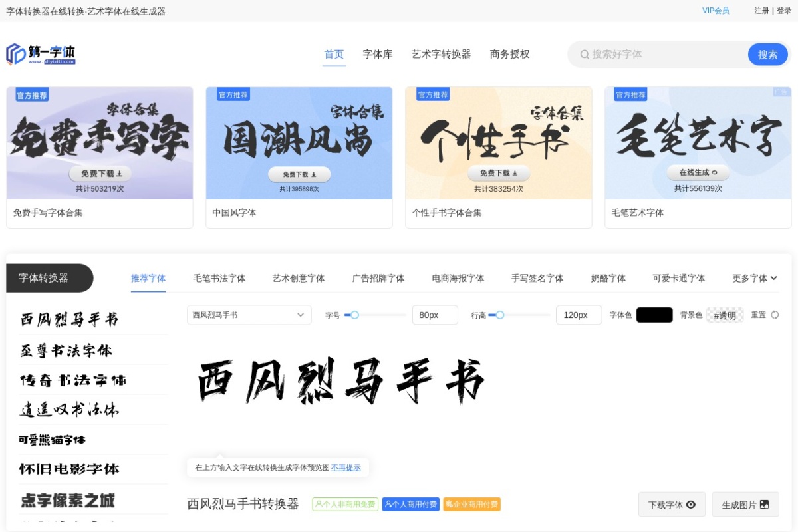Click the VIP会员 link

[x=716, y=11]
